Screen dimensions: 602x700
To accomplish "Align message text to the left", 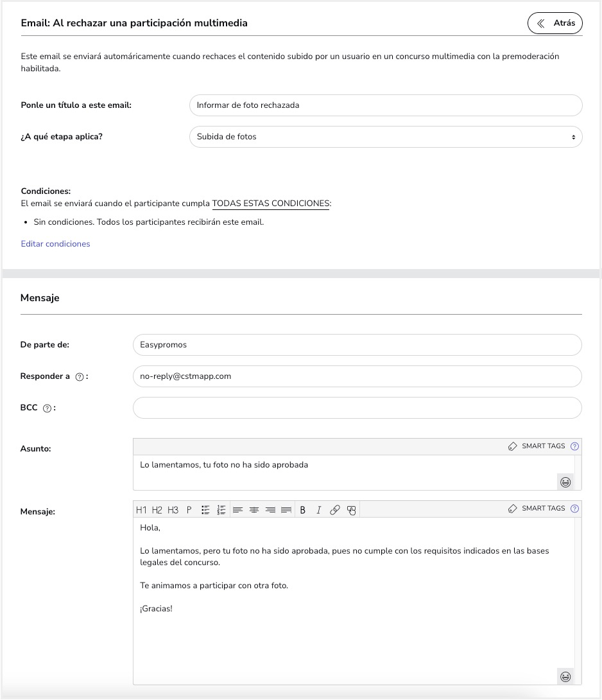I will pyautogui.click(x=237, y=510).
